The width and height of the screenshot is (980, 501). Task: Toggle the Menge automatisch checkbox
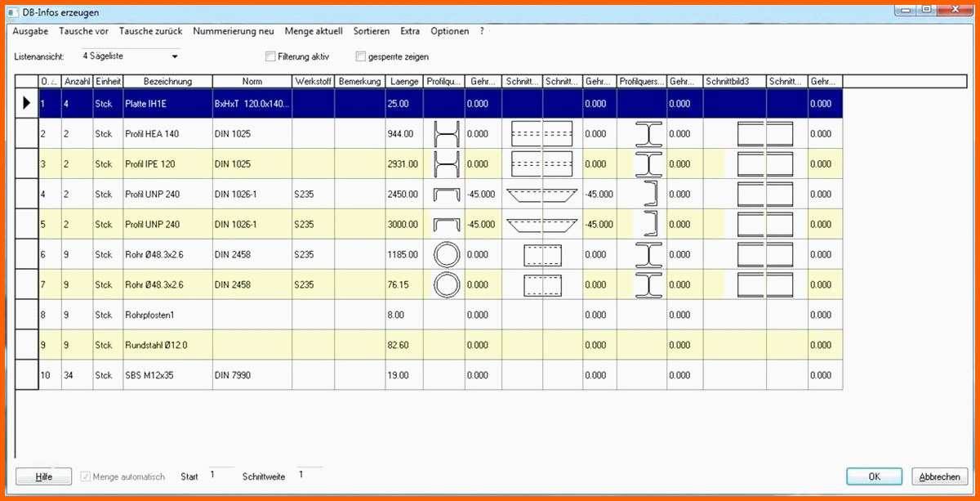click(x=85, y=476)
